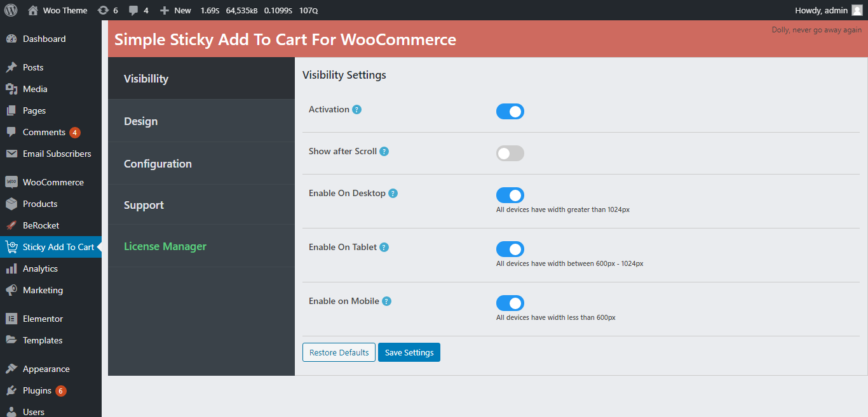Screen dimensions: 868x417
Task: Turn on the Show after Scroll toggle
Action: click(510, 153)
